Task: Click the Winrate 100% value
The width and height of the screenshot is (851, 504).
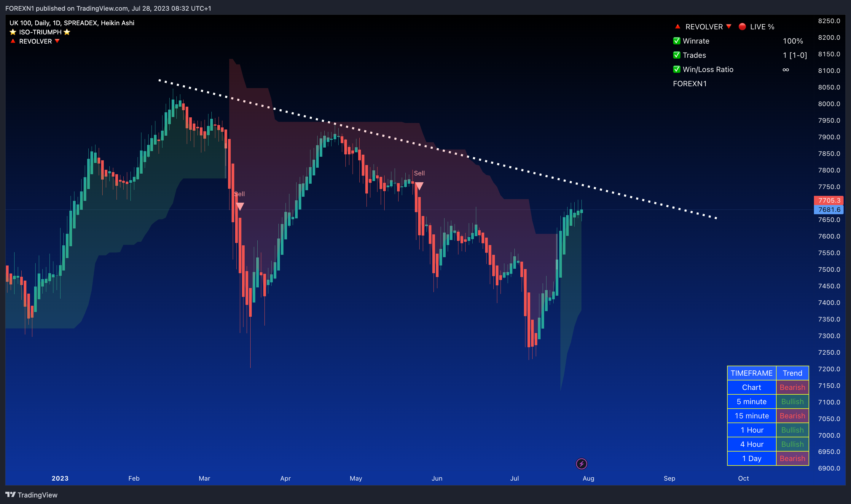Action: pos(793,41)
